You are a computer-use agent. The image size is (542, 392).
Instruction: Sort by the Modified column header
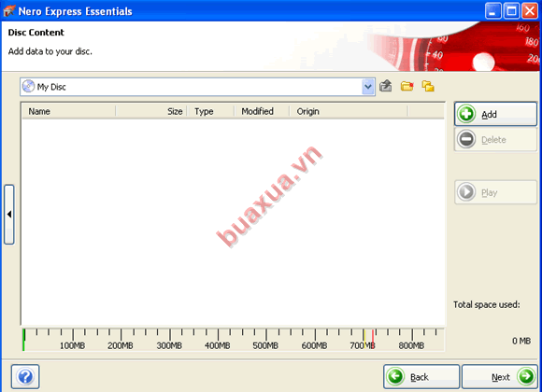pos(262,111)
